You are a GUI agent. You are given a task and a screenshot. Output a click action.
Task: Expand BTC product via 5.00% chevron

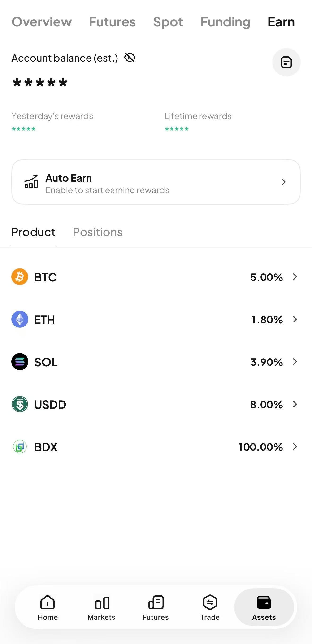295,277
